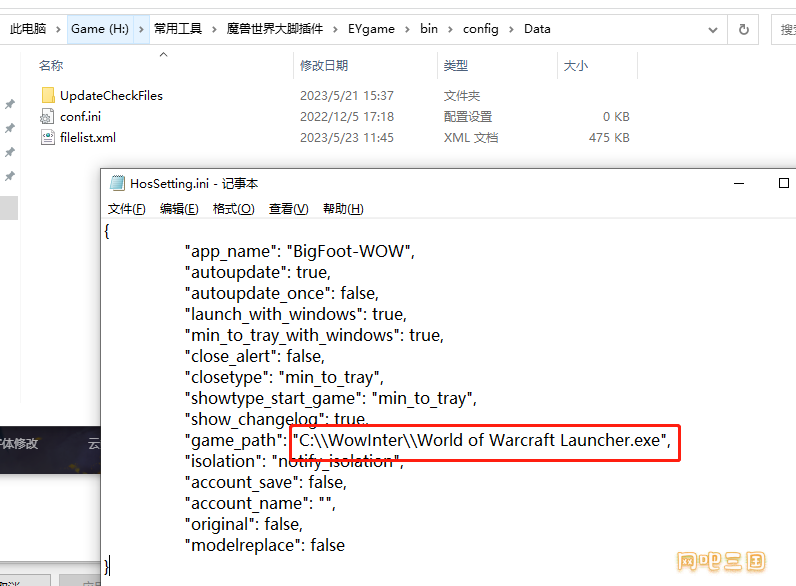Expand the chevron after EYgame breadcrumb

(407, 29)
